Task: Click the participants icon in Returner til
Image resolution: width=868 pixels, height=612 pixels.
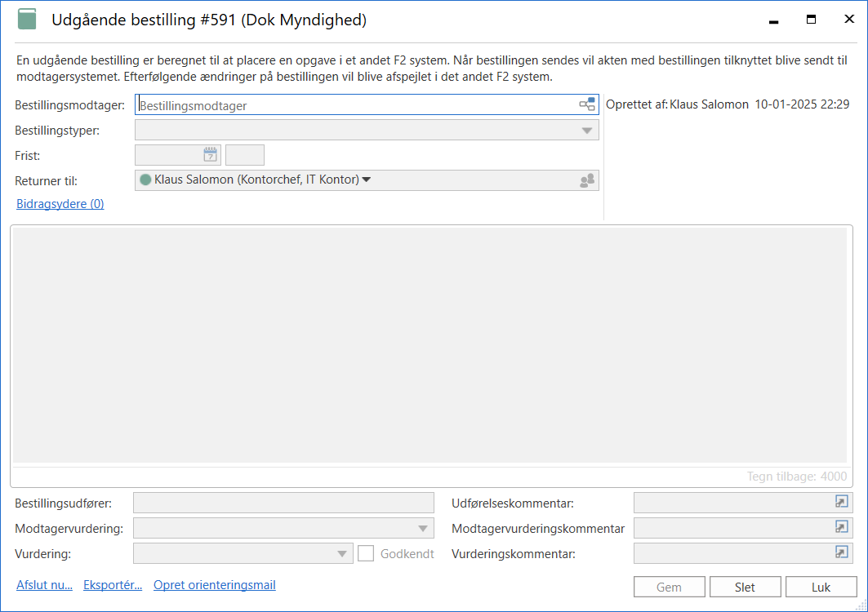Action: point(586,180)
